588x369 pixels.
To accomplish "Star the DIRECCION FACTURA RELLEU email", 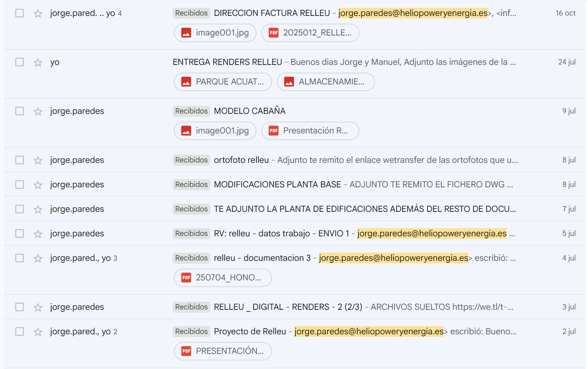I will pos(38,13).
